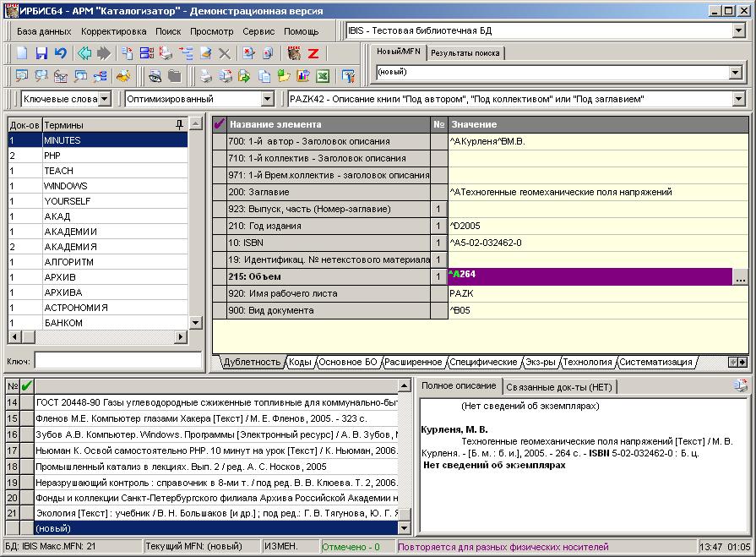Click the ellipsis button in field 215 row
This screenshot has height=557, width=756.
(740, 276)
